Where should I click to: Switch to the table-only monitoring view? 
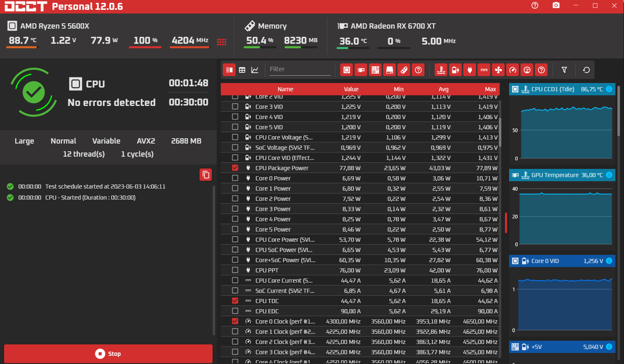click(x=242, y=70)
